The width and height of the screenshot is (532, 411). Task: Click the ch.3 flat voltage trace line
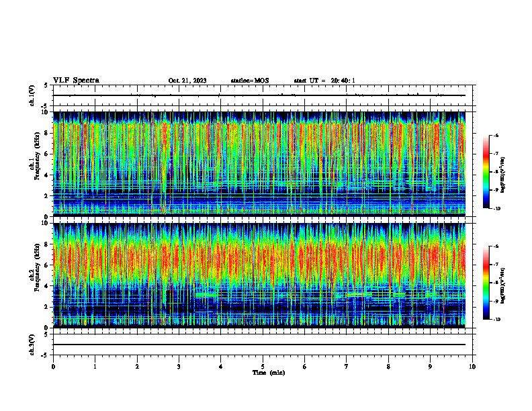pos(259,345)
